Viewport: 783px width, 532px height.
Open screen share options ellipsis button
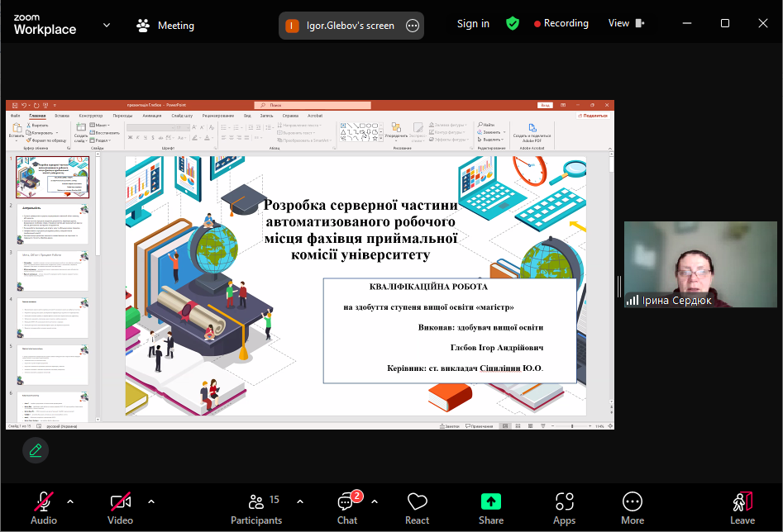[413, 26]
